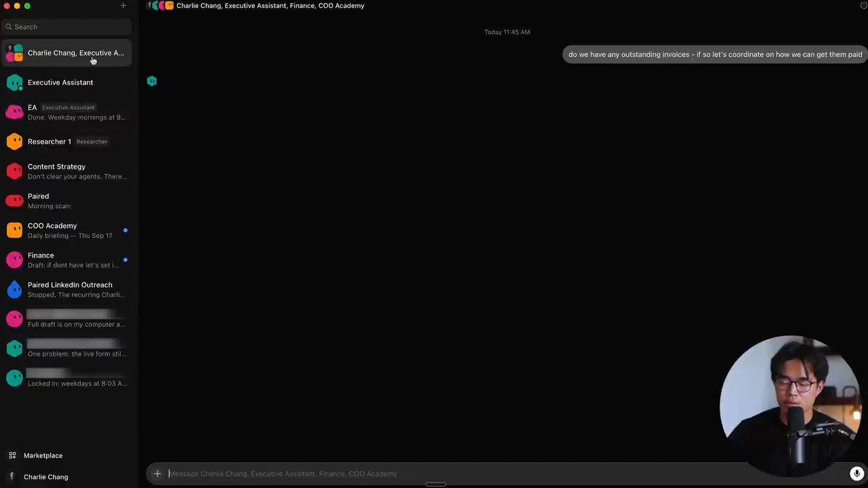Image resolution: width=868 pixels, height=488 pixels.
Task: Click the red Paired avatar icon
Action: pos(14,201)
